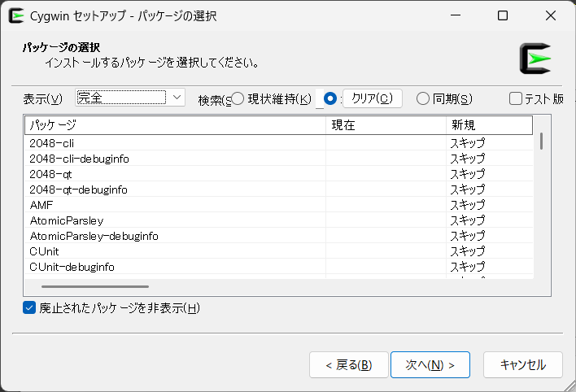Click the Cygwin icon in the title bar

pos(16,15)
